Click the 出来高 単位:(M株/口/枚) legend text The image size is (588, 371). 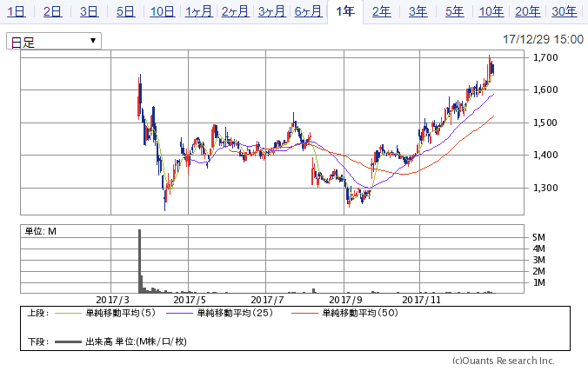(x=136, y=341)
